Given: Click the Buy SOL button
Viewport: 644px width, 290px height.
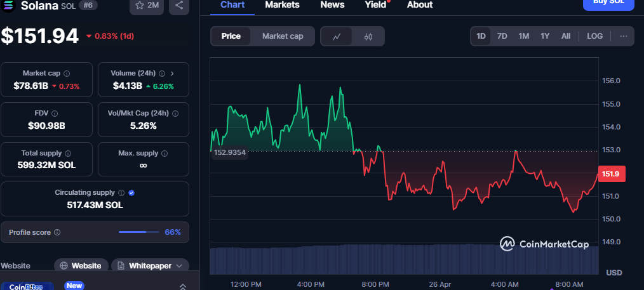Looking at the screenshot, I should 608,4.
